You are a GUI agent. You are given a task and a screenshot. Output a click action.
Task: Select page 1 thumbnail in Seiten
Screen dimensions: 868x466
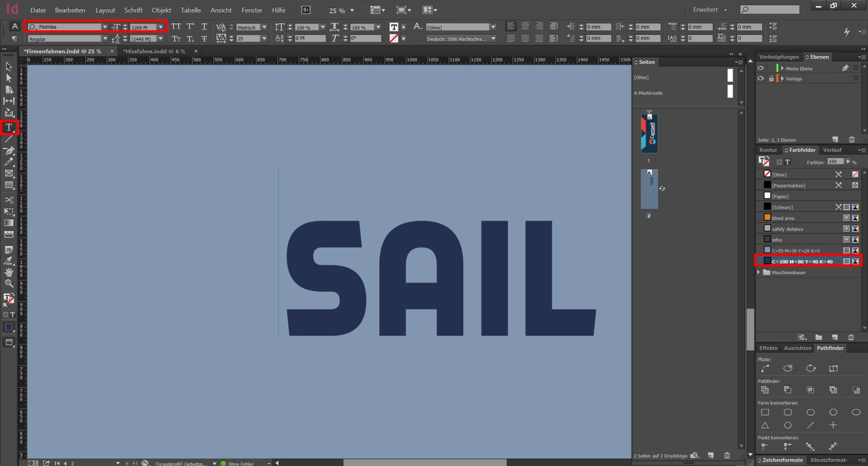(649, 133)
